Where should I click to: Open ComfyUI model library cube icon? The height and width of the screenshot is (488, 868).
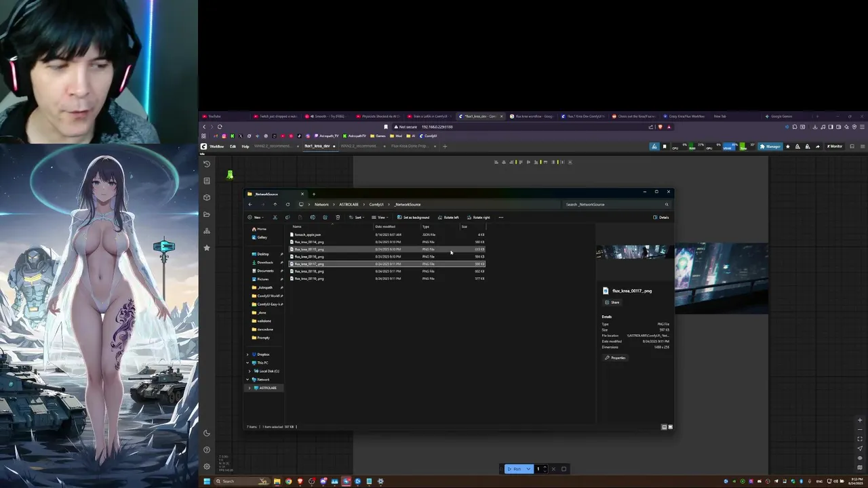[207, 197]
